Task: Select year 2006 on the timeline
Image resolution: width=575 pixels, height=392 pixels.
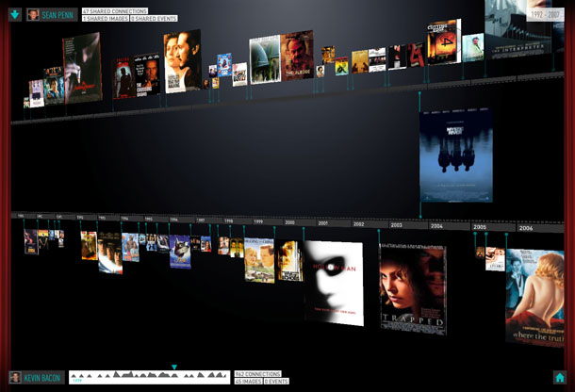Action: click(x=525, y=228)
